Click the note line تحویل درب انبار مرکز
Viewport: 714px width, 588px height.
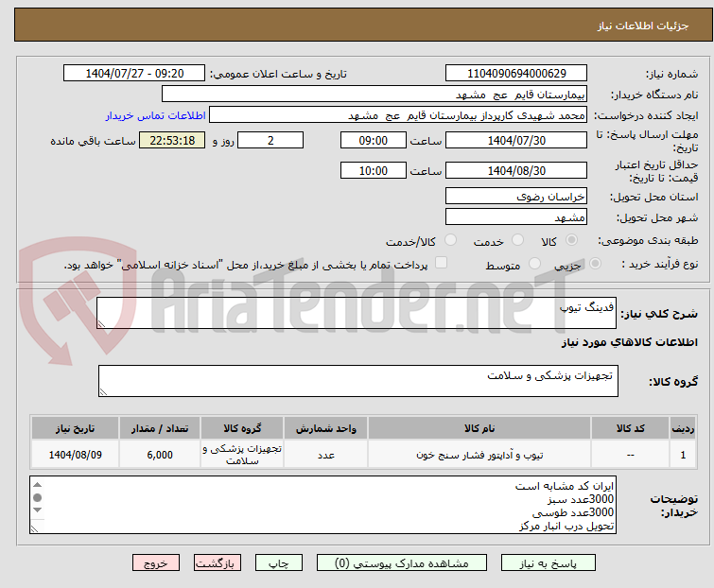[x=566, y=526]
